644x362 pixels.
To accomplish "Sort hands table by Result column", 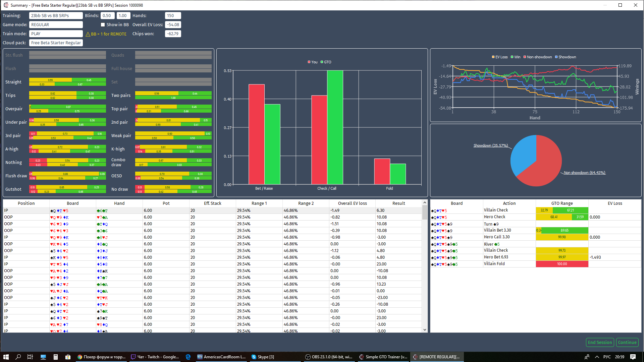I will (x=398, y=203).
